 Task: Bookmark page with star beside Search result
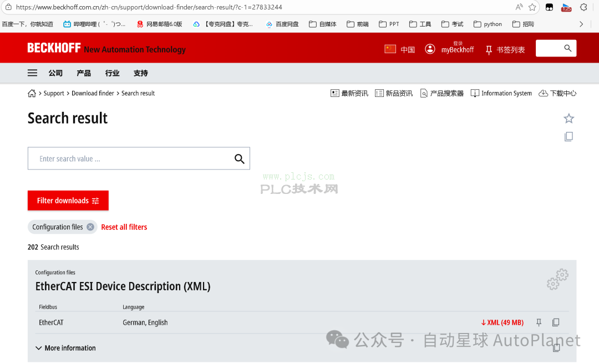(x=569, y=119)
